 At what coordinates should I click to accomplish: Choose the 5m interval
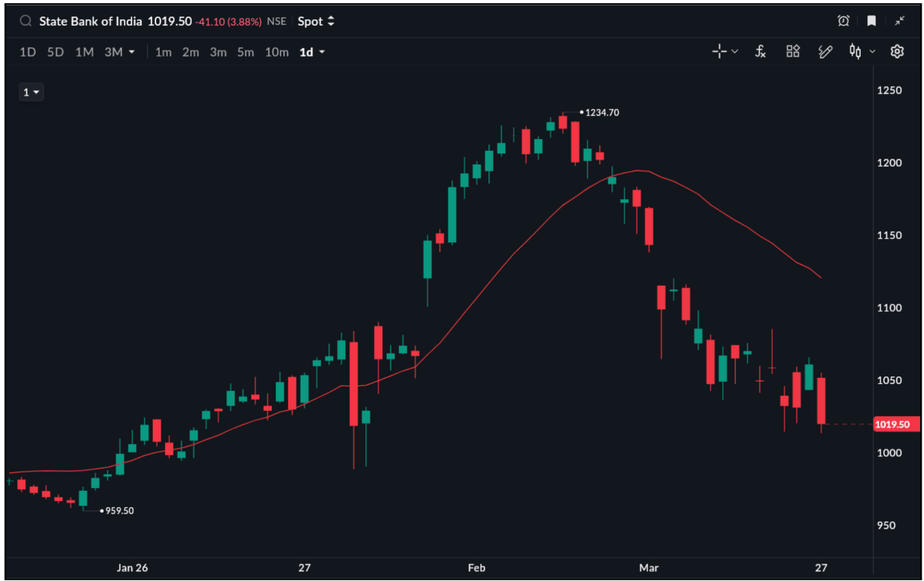coord(246,52)
